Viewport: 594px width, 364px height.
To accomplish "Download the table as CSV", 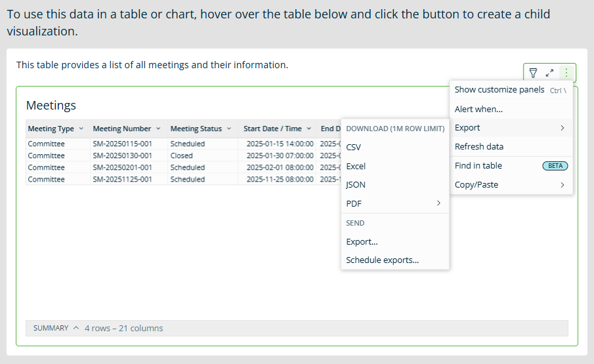I will [x=354, y=148].
